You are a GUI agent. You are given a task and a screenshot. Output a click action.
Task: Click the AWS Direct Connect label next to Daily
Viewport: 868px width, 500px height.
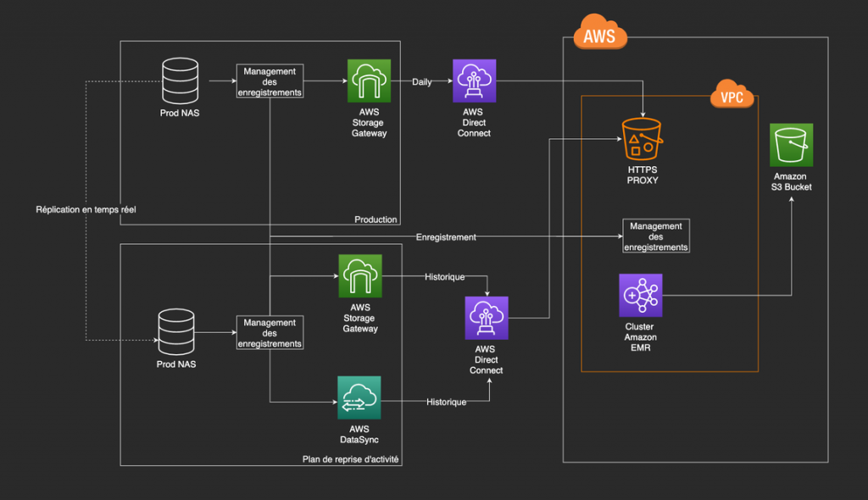pyautogui.click(x=474, y=122)
